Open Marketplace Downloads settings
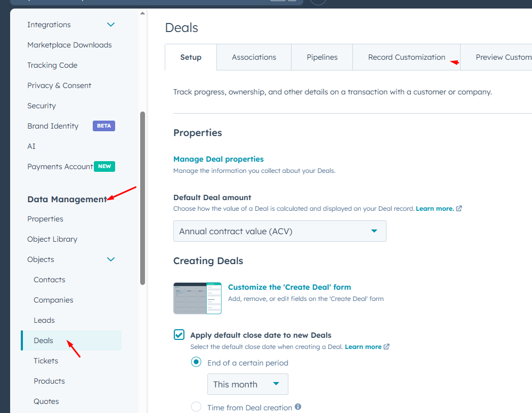Screen dimensions: 532x413 (69, 45)
